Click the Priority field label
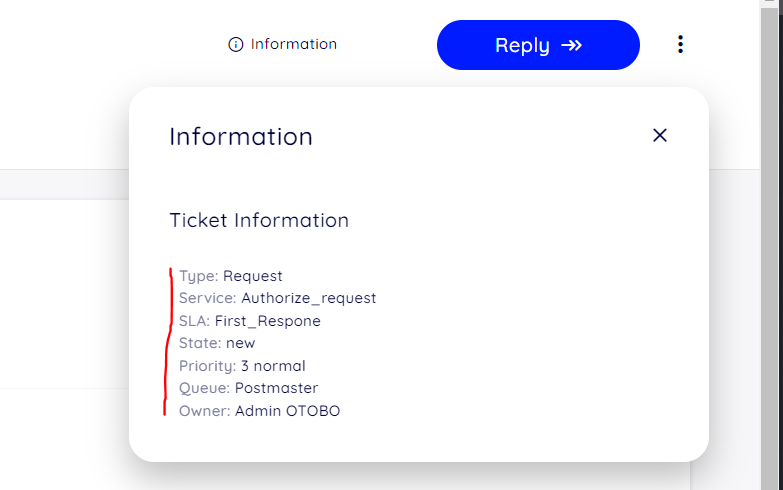This screenshot has height=490, width=783. [208, 366]
